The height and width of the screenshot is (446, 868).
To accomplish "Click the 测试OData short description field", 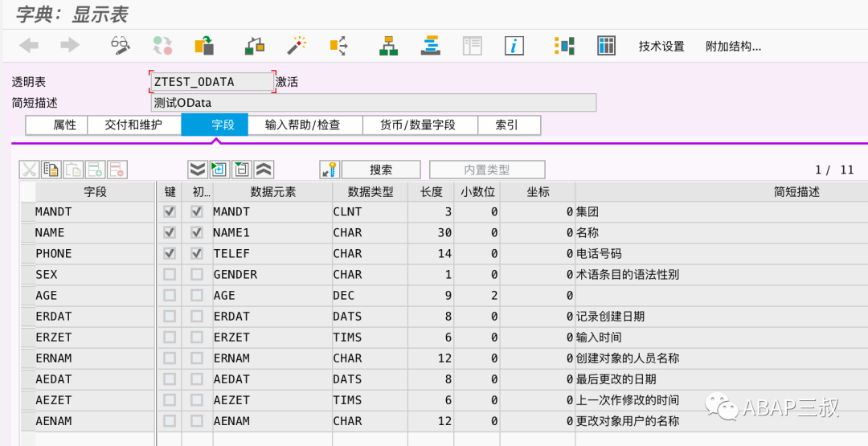I will 374,103.
